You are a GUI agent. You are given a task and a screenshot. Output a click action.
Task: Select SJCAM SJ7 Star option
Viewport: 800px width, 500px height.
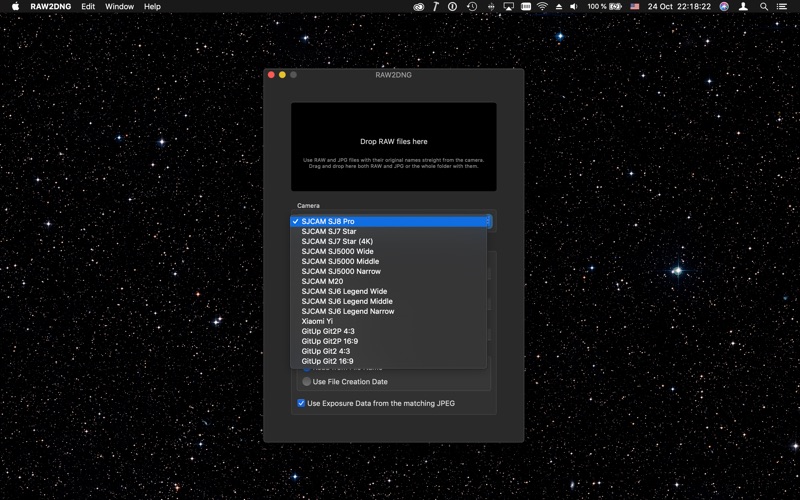click(x=389, y=231)
